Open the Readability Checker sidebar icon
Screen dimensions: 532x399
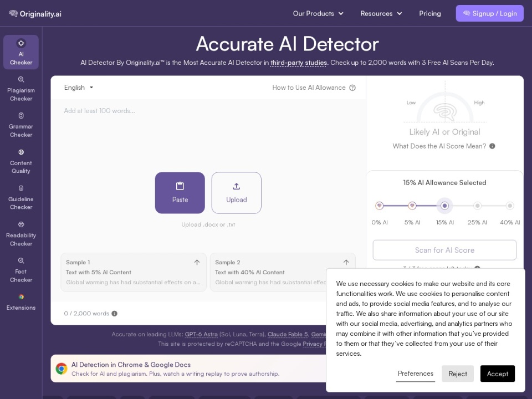(x=21, y=224)
